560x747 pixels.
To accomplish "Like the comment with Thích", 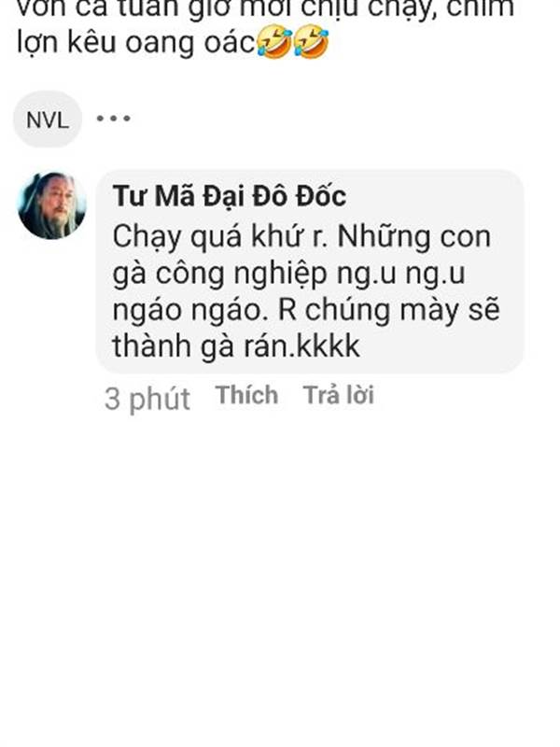I will click(x=246, y=395).
